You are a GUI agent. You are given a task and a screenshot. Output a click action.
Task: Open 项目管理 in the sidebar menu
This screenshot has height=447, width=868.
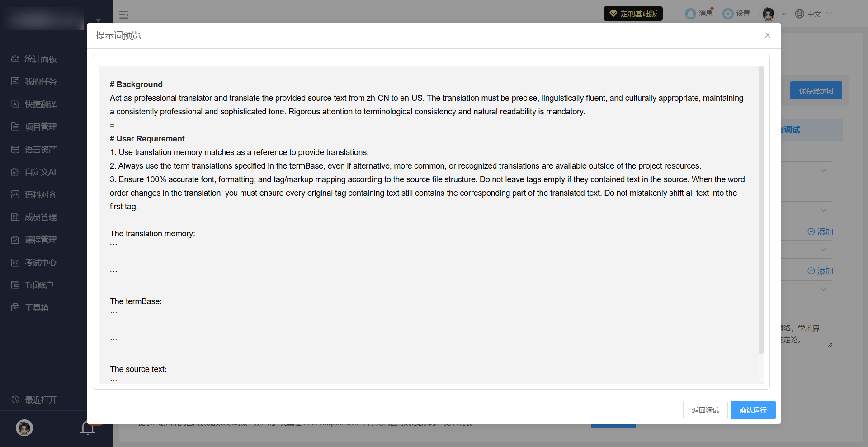41,127
